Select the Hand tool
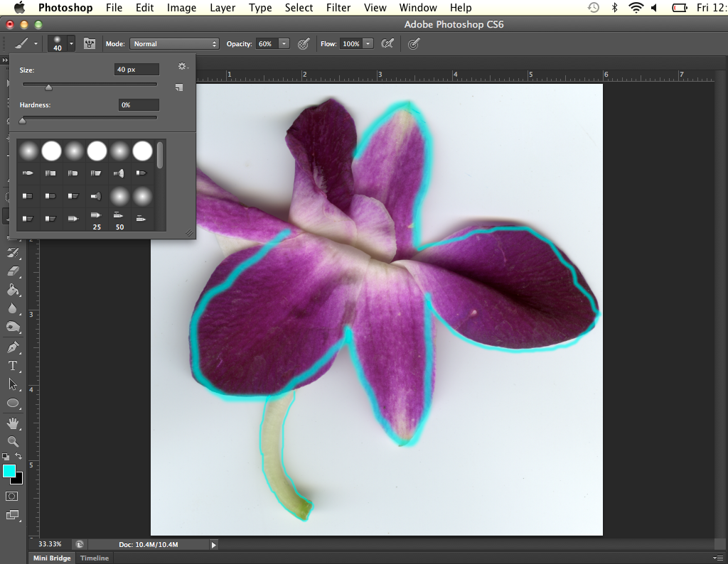The width and height of the screenshot is (728, 564). pyautogui.click(x=13, y=423)
